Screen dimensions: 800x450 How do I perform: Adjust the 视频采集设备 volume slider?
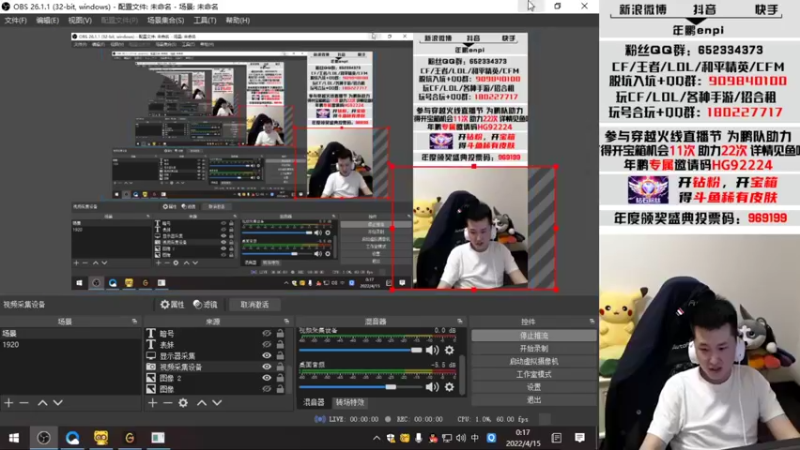coord(360,350)
